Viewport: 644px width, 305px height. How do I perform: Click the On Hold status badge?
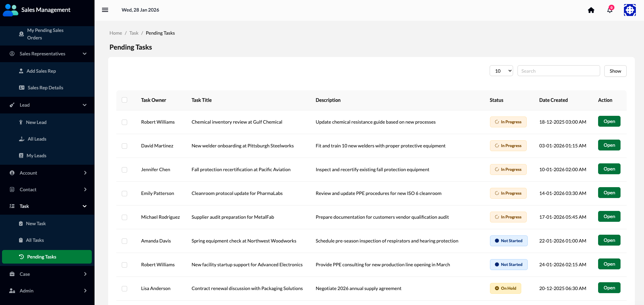point(505,288)
